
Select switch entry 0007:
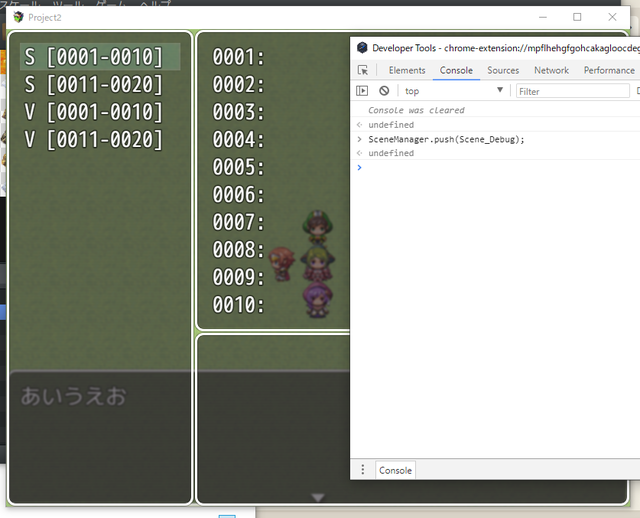pyautogui.click(x=238, y=222)
